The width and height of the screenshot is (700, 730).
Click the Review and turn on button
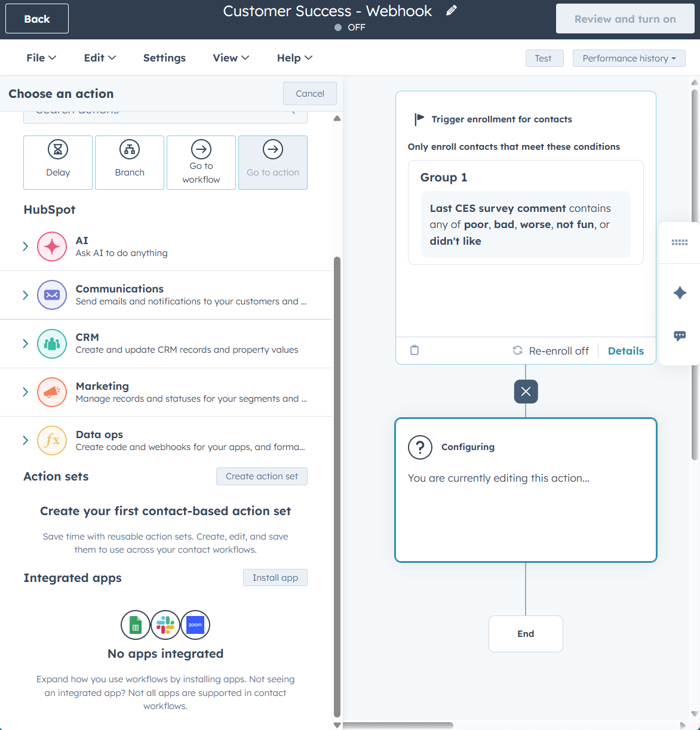[x=625, y=19]
